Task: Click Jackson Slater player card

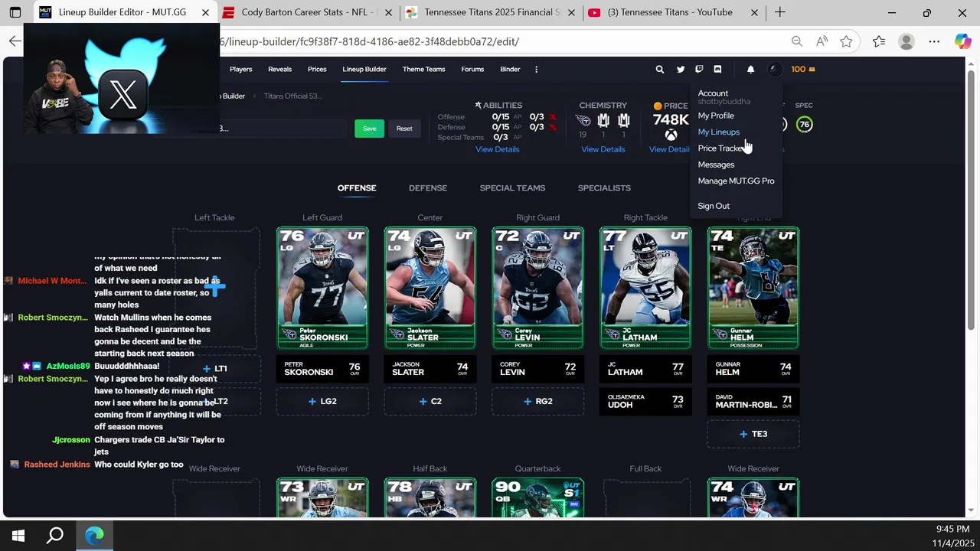Action: pos(430,288)
